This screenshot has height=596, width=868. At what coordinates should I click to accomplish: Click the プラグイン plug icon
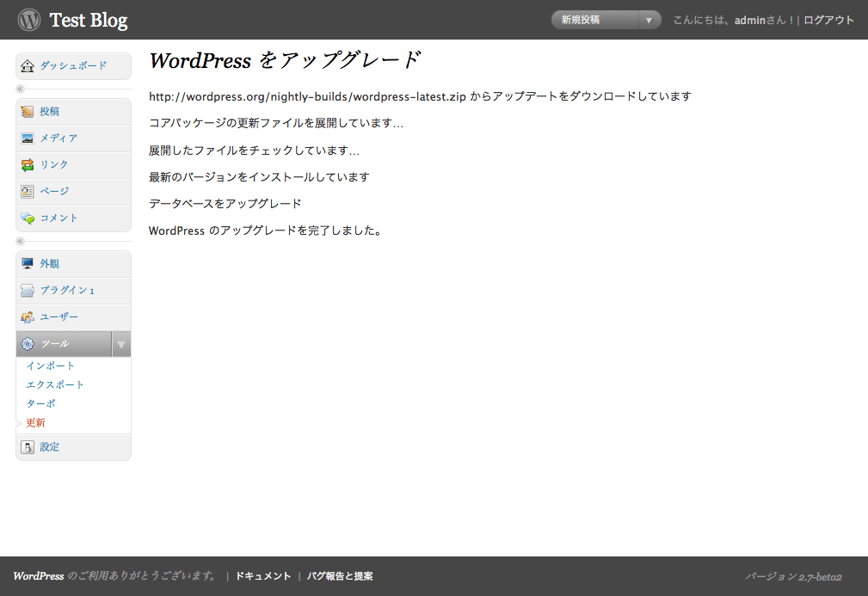[x=28, y=291]
